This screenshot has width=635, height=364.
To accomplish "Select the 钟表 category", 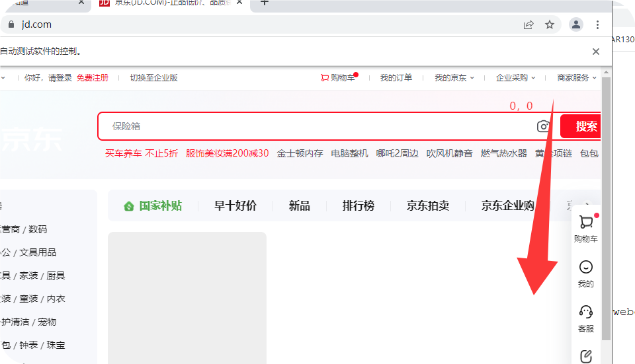I will pyautogui.click(x=28, y=345).
